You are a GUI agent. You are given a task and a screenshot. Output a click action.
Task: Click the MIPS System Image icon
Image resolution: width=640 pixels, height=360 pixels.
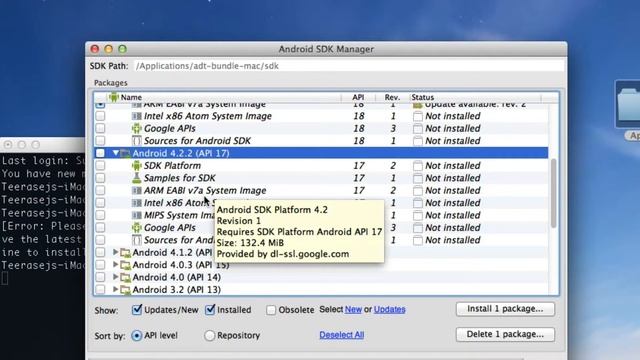click(137, 215)
